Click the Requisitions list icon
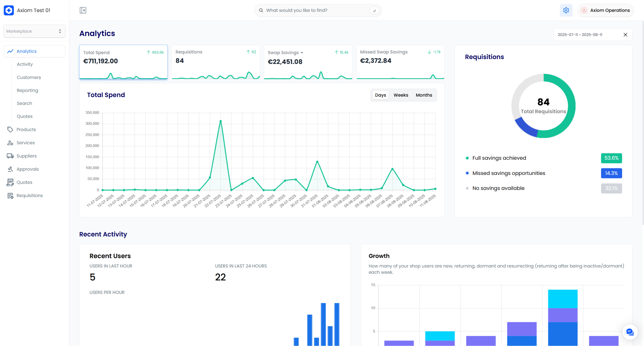Screen dimensions: 644x346 pyautogui.click(x=10, y=196)
